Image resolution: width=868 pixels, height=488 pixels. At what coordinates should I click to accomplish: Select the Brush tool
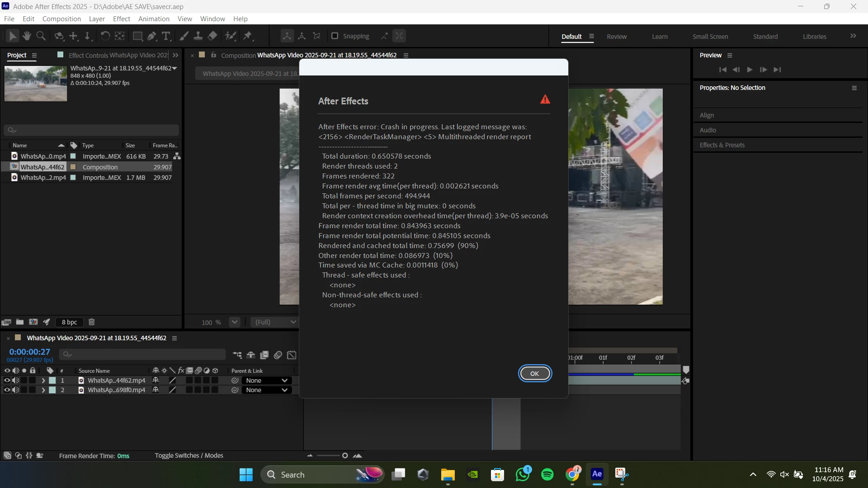tap(184, 36)
